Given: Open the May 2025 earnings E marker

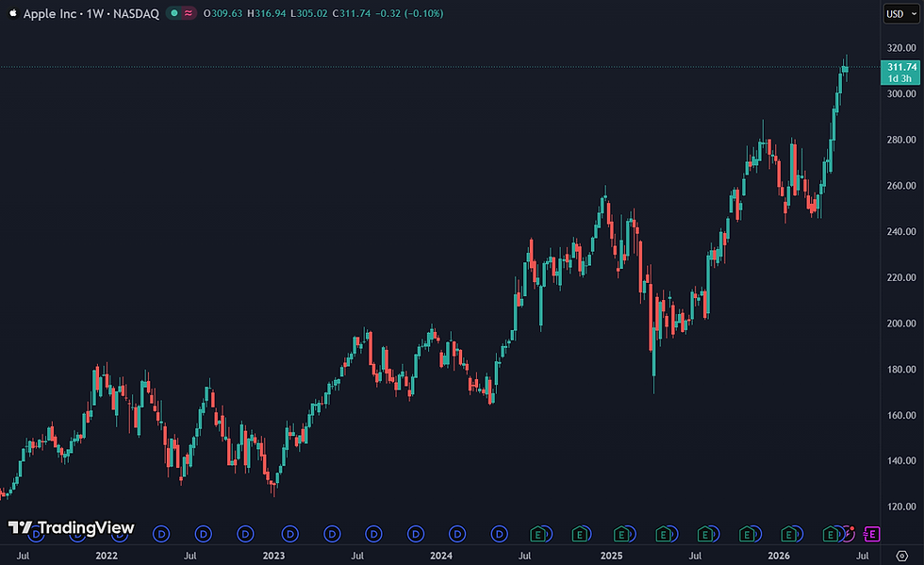Looking at the screenshot, I should point(664,534).
